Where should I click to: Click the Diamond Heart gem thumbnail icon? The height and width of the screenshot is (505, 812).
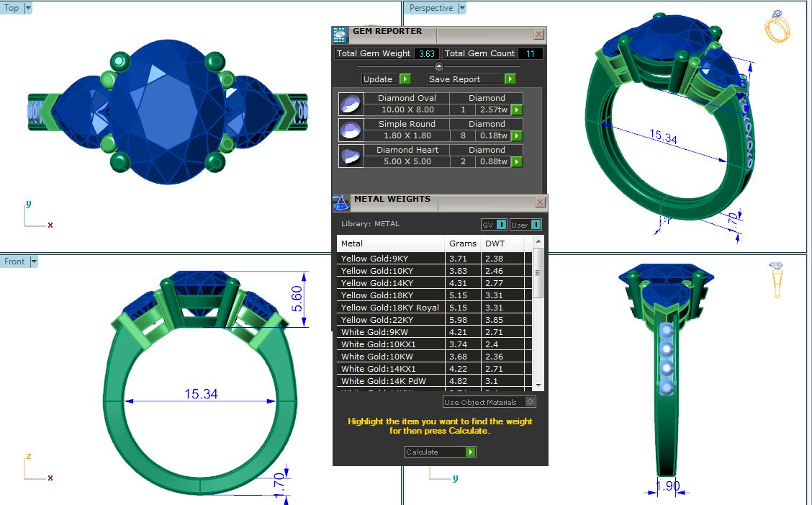pyautogui.click(x=349, y=156)
